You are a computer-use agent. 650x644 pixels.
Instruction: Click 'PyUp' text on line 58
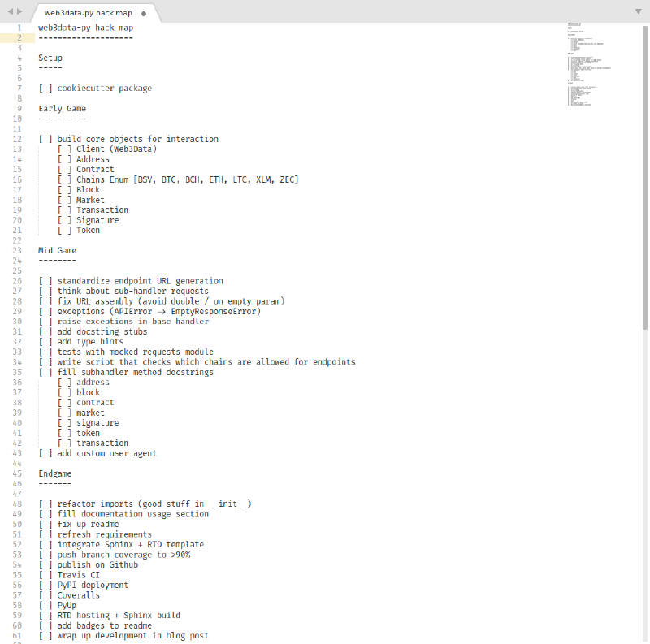67,606
